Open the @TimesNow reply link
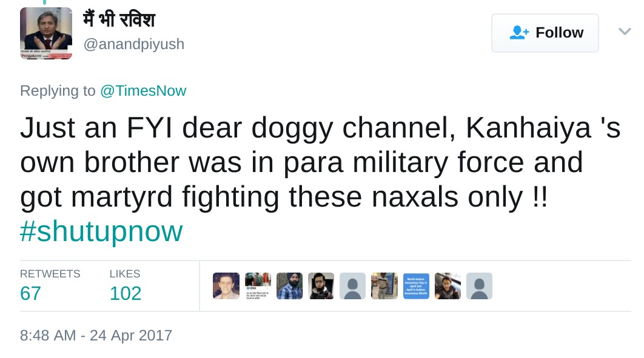The image size is (644, 358). click(143, 91)
